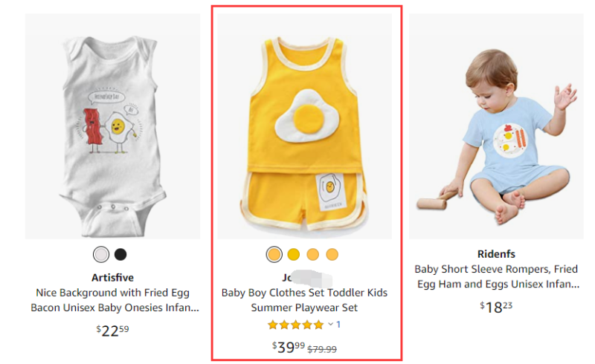Select the black color swatch under Artisfive onesie
This screenshot has width=595, height=364.
tap(120, 255)
